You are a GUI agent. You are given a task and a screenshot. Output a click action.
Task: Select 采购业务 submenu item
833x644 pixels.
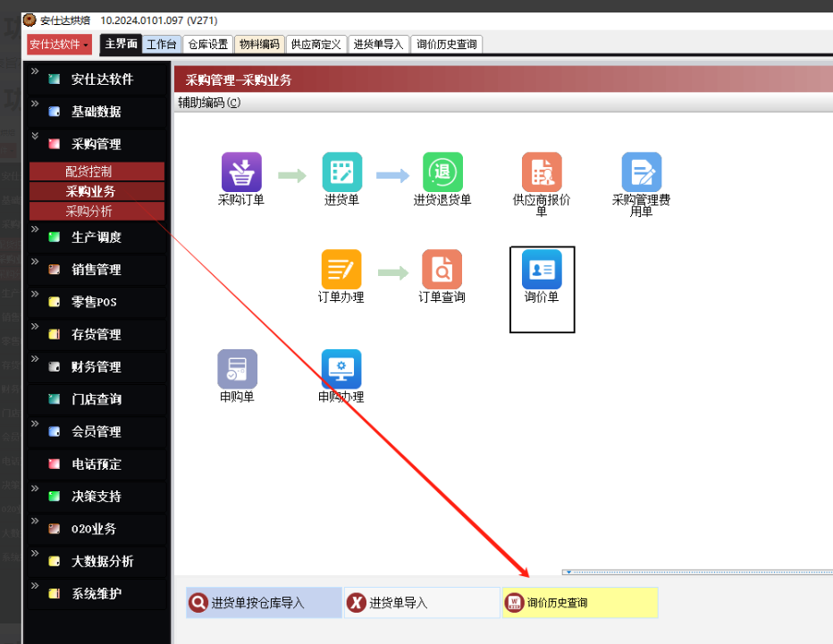click(x=97, y=191)
